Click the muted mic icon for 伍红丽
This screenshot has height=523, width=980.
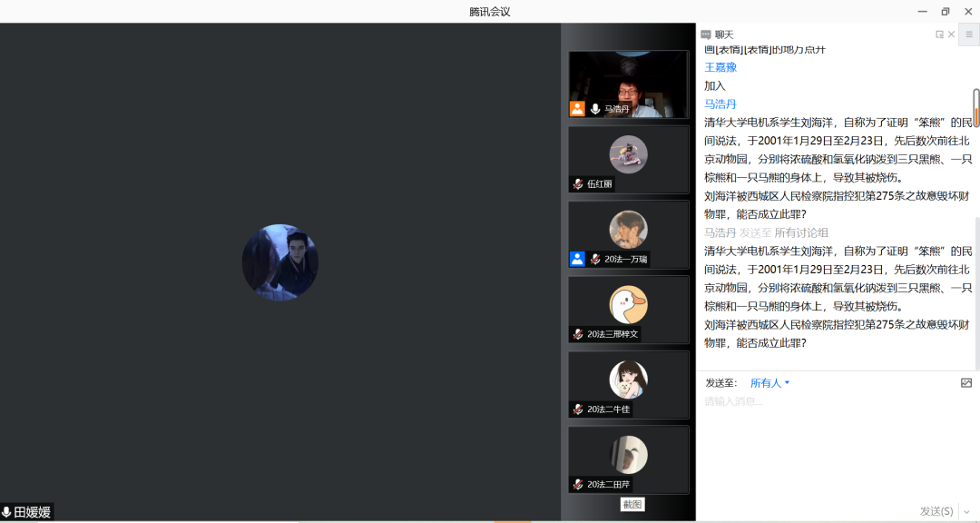pyautogui.click(x=578, y=184)
